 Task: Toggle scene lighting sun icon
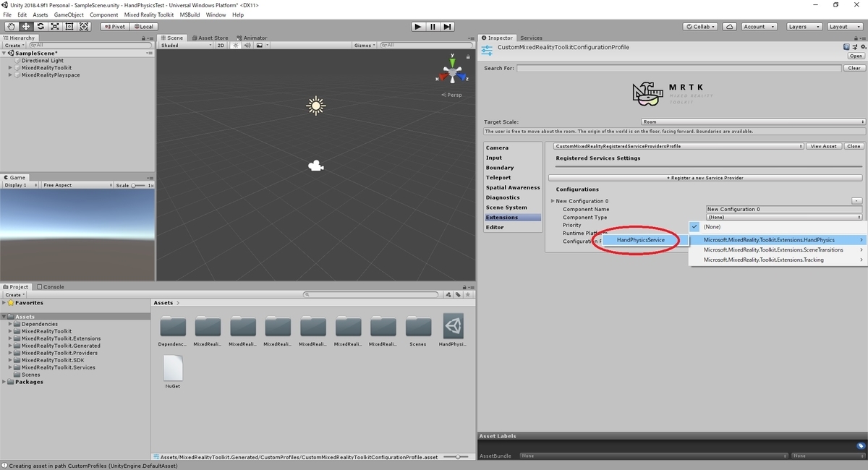(x=237, y=45)
